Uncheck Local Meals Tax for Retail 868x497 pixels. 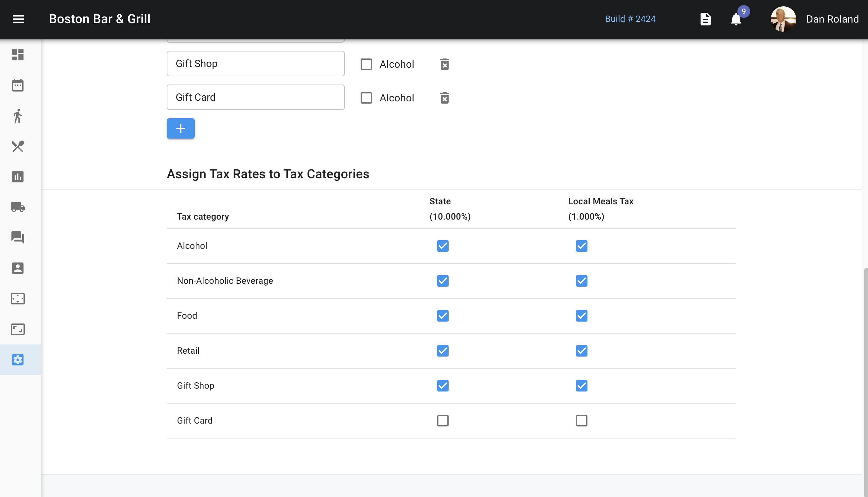(581, 351)
